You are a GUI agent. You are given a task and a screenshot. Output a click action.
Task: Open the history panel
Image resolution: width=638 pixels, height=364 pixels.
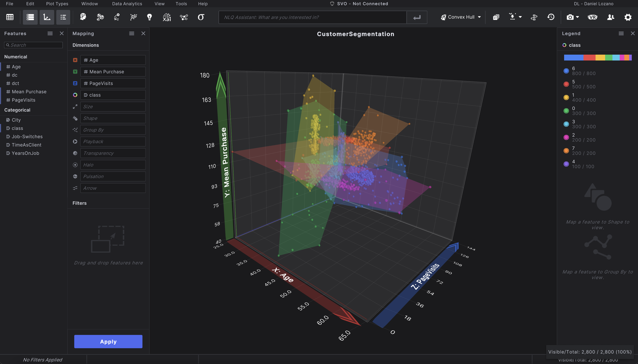pos(551,17)
